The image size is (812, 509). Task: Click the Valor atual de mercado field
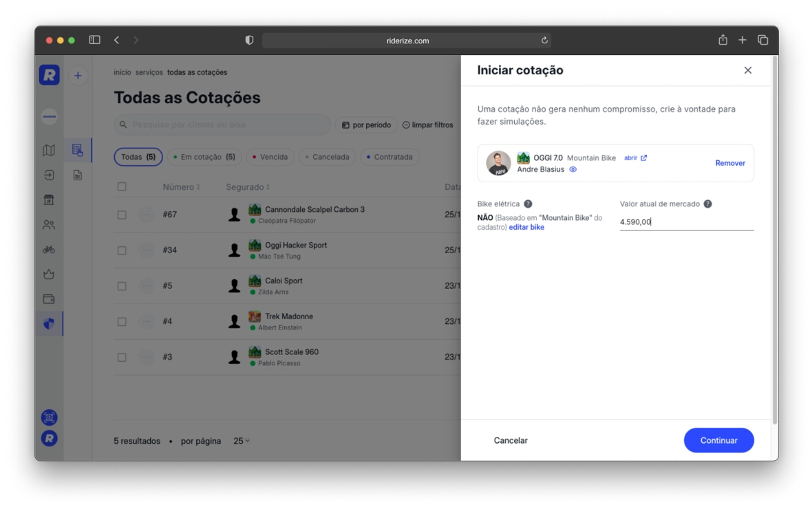[686, 222]
